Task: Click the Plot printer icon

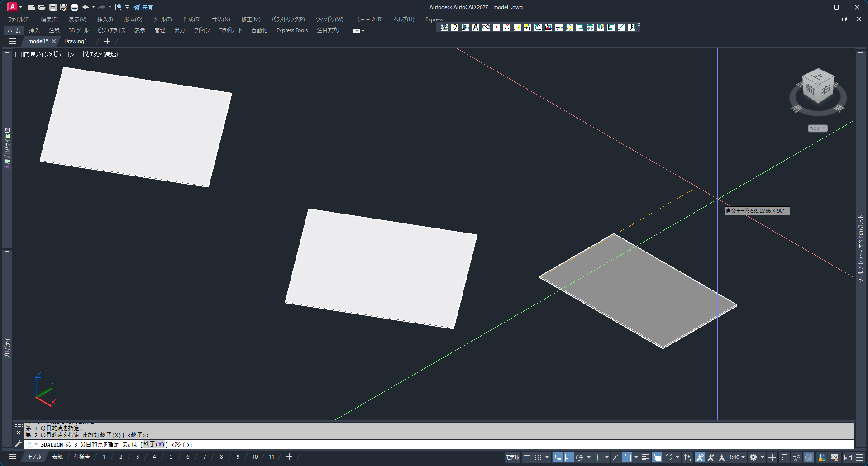Action: [75, 7]
